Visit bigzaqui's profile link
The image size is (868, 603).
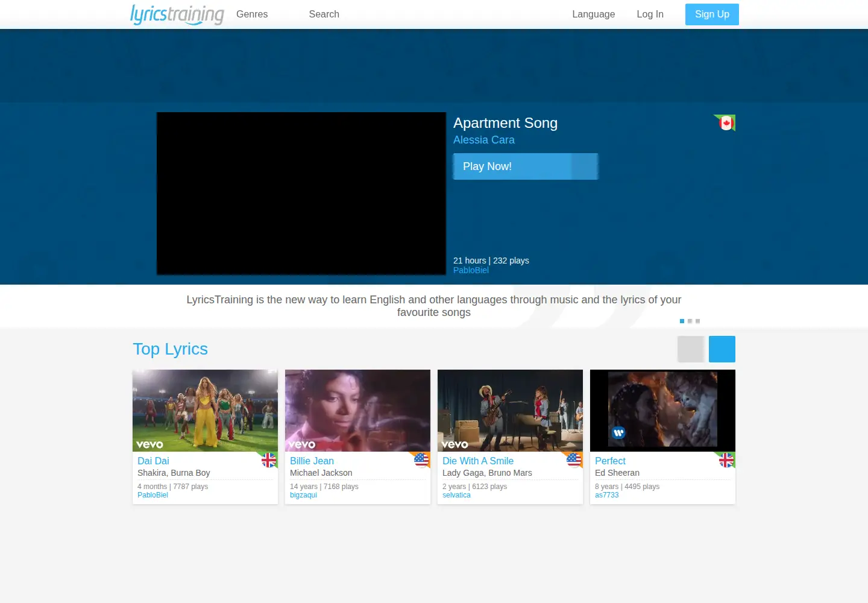coord(303,495)
